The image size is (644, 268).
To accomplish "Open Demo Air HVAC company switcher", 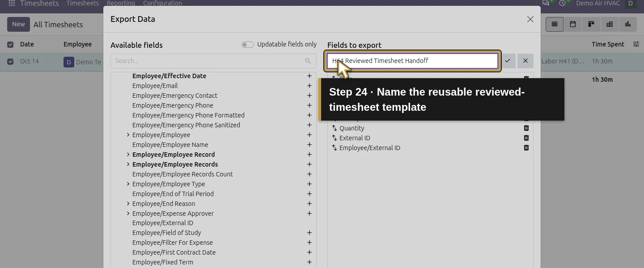I will (598, 3).
